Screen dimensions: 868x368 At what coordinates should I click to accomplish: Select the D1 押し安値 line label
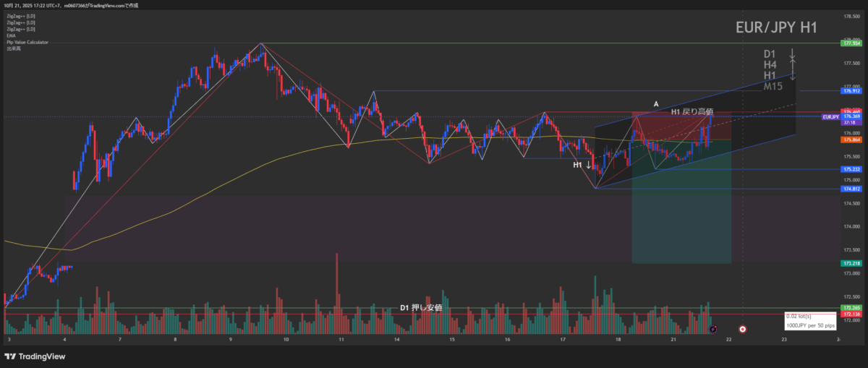(x=421, y=307)
